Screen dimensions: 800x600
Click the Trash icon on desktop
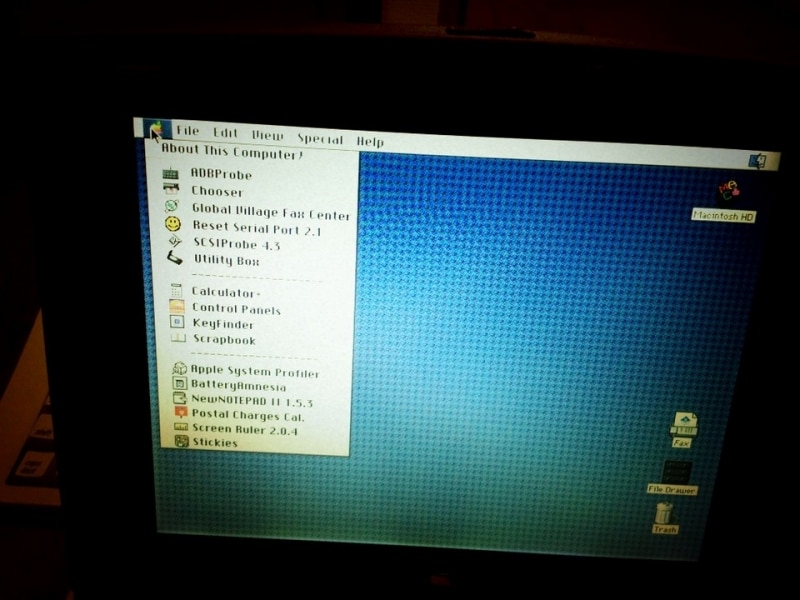coord(664,514)
